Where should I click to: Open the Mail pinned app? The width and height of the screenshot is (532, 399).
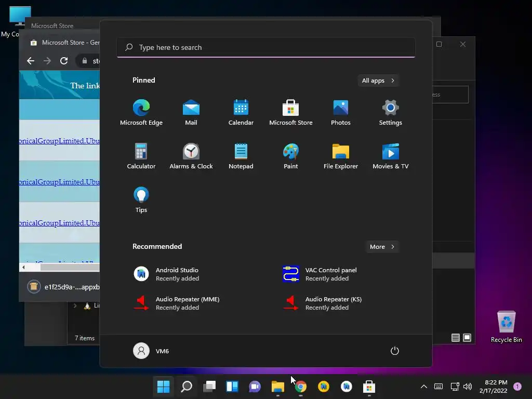tap(191, 113)
